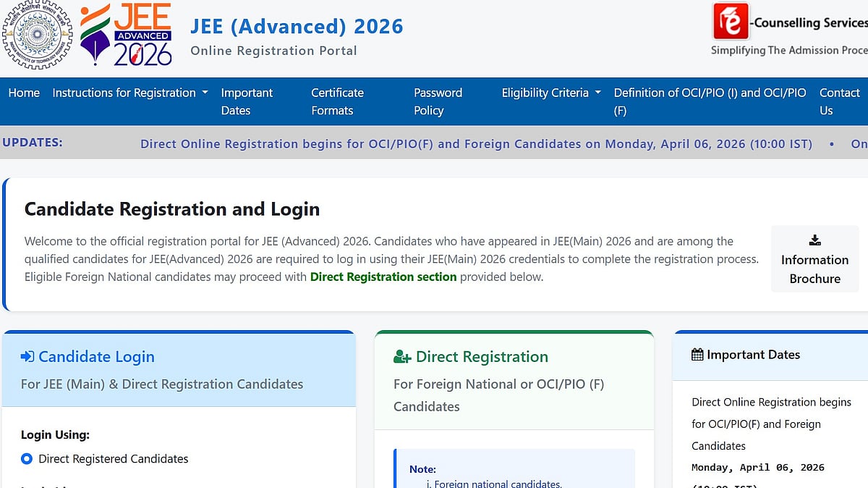
Task: Open the Important Dates navigation item
Action: [247, 101]
